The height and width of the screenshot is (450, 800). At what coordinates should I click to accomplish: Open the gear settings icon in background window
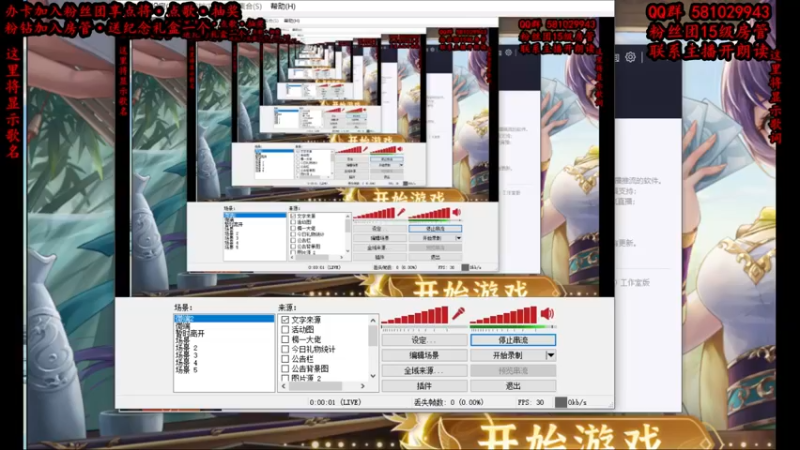631,57
